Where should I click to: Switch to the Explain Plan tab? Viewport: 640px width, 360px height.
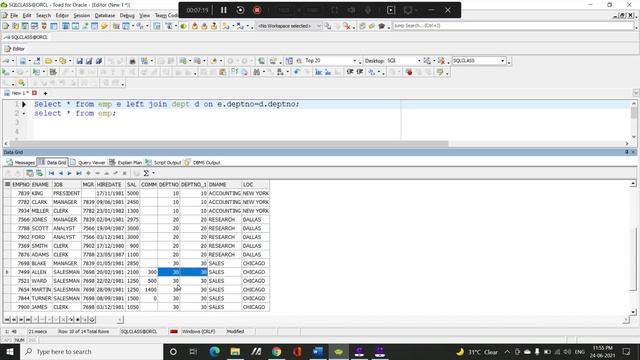(x=126, y=162)
